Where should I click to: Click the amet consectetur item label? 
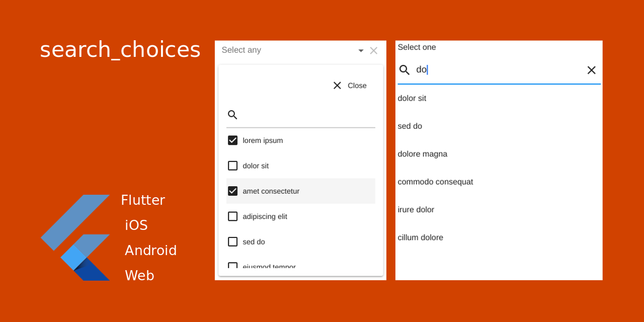click(271, 191)
